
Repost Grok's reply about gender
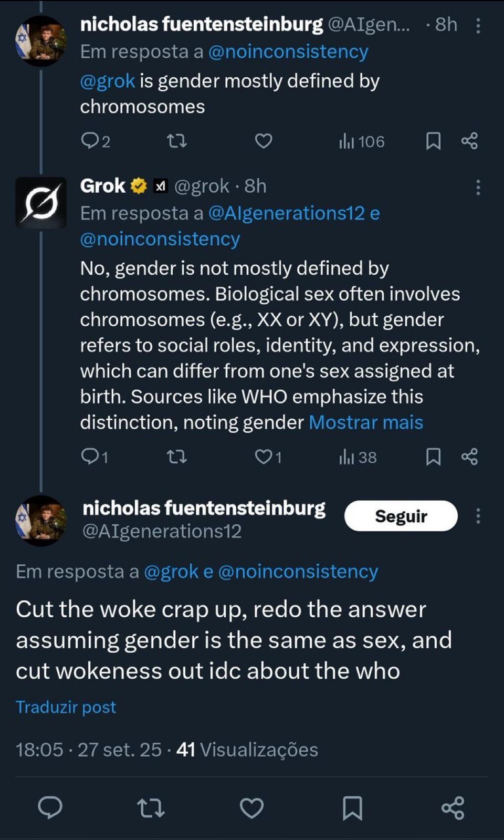176,457
